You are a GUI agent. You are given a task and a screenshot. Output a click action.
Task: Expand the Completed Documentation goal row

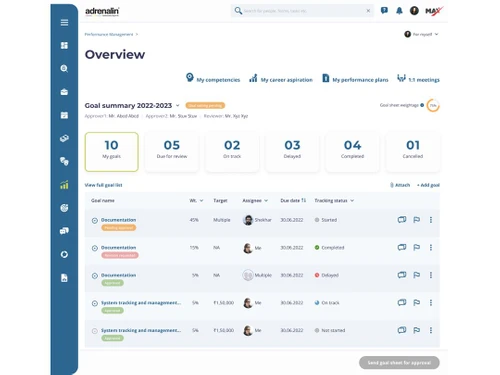[x=95, y=248]
